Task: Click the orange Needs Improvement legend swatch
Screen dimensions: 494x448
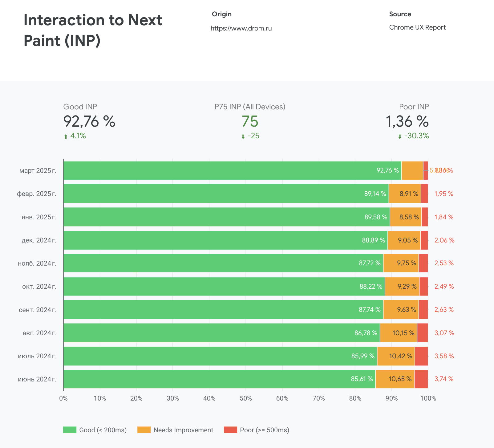Action: (x=144, y=430)
